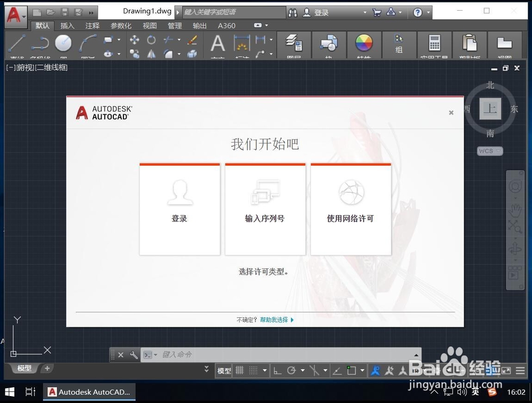Expand the polar tracking options dropdown
Viewport: 532px width, 403px height.
(303, 370)
